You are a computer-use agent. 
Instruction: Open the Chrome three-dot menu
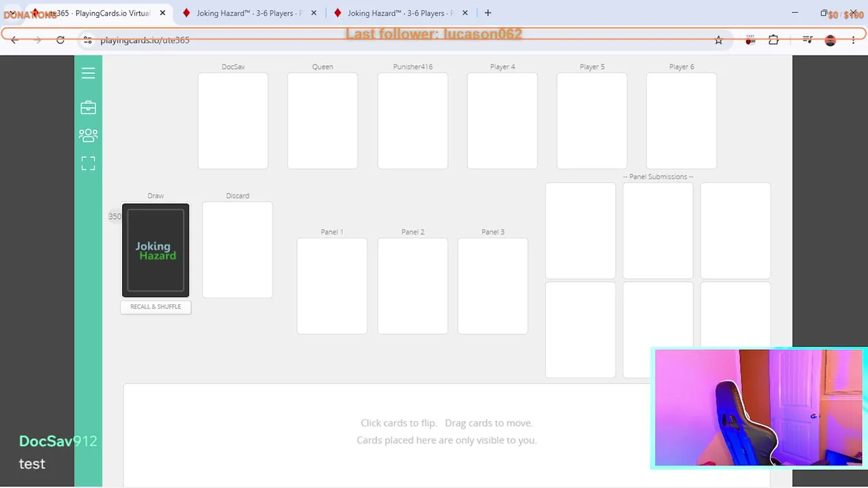click(854, 40)
